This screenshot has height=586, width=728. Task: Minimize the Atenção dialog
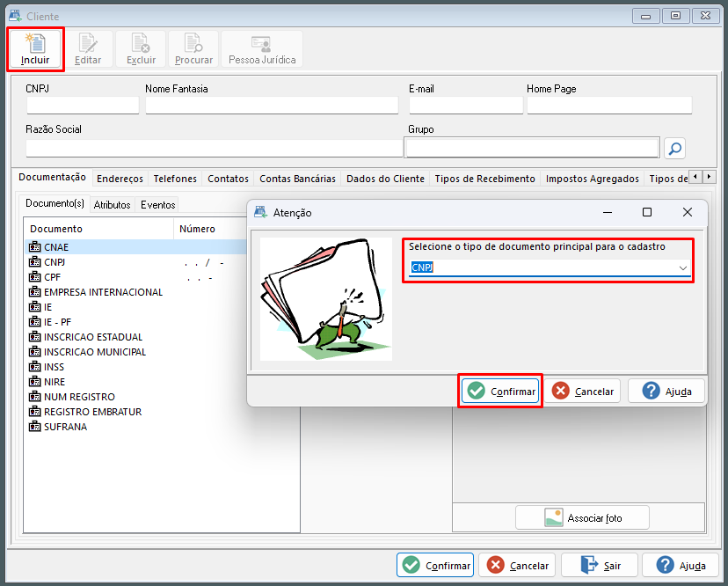(608, 212)
